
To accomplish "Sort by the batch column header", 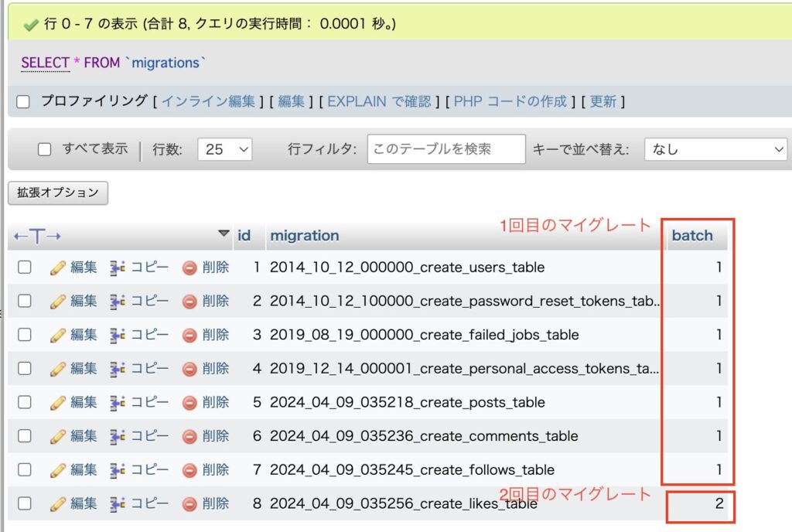I will 692,235.
